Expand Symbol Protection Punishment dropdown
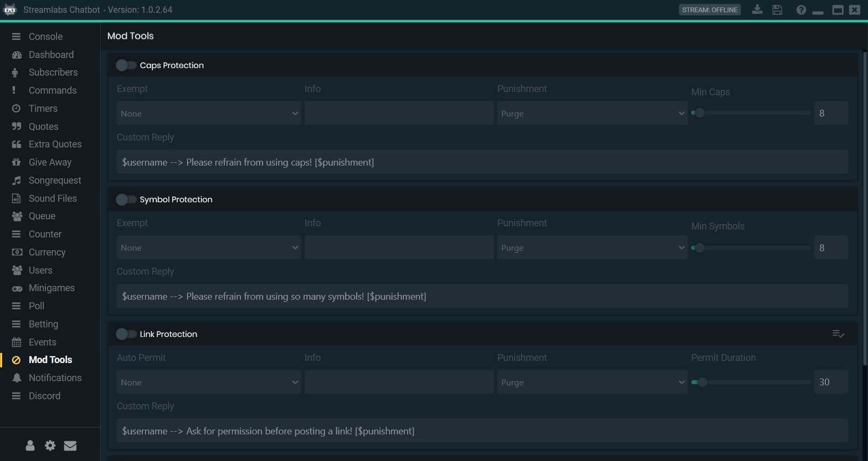The image size is (868, 461). (x=592, y=248)
